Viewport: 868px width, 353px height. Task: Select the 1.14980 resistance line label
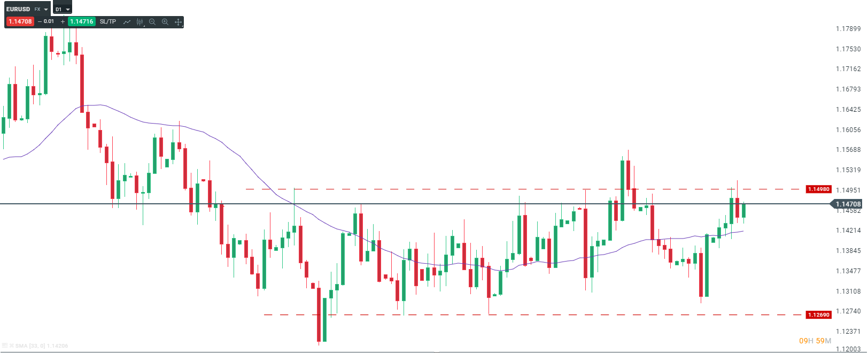818,189
